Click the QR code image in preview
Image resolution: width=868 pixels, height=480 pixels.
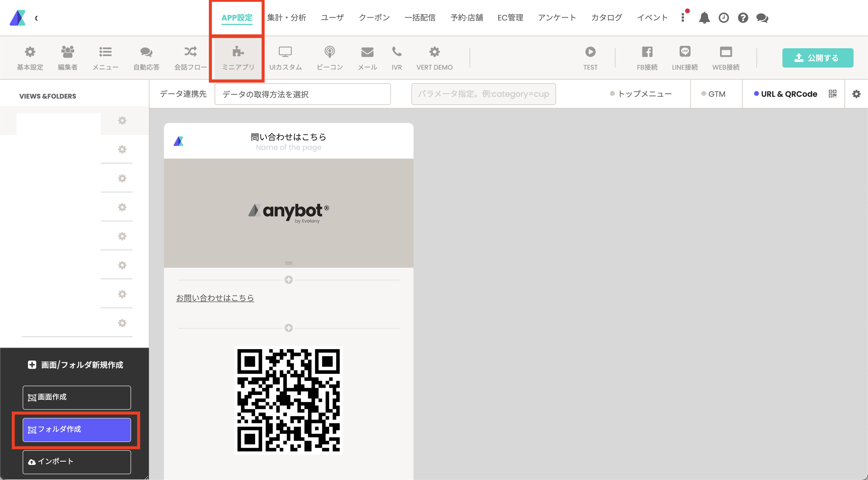[x=289, y=400]
